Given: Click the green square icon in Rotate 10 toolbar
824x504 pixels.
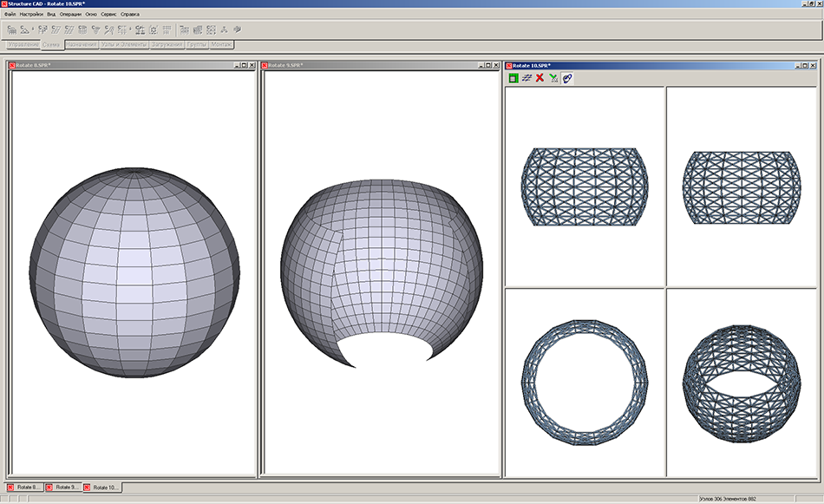Looking at the screenshot, I should point(513,78).
